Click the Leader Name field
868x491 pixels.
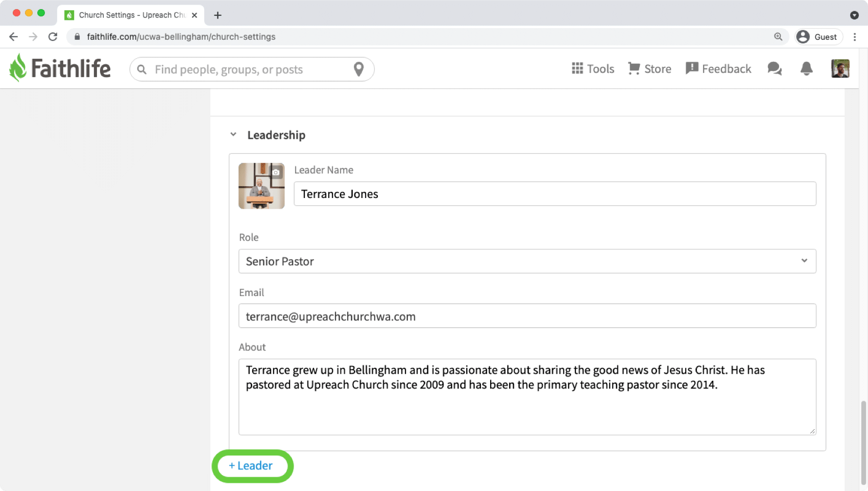tap(555, 194)
